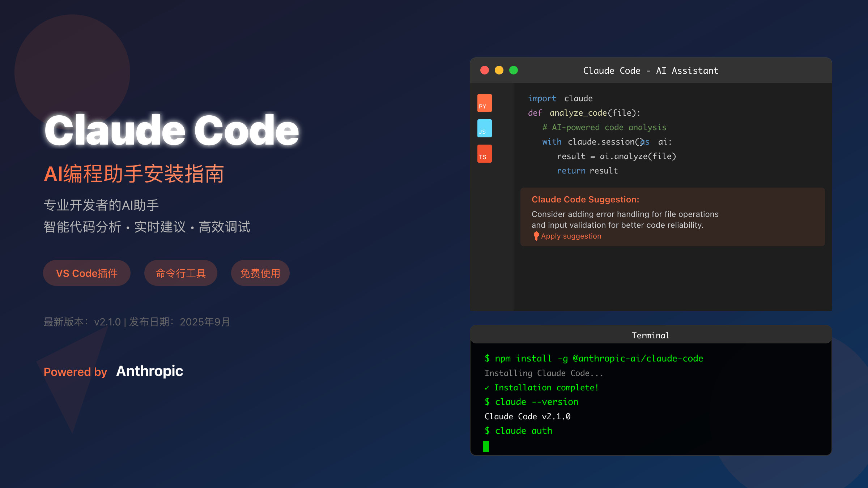Select the VS Code插件 pill button
Image resolution: width=868 pixels, height=488 pixels.
(x=87, y=273)
